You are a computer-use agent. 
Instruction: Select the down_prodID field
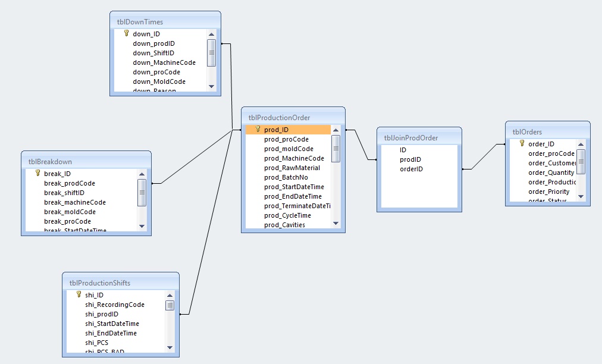(x=153, y=43)
